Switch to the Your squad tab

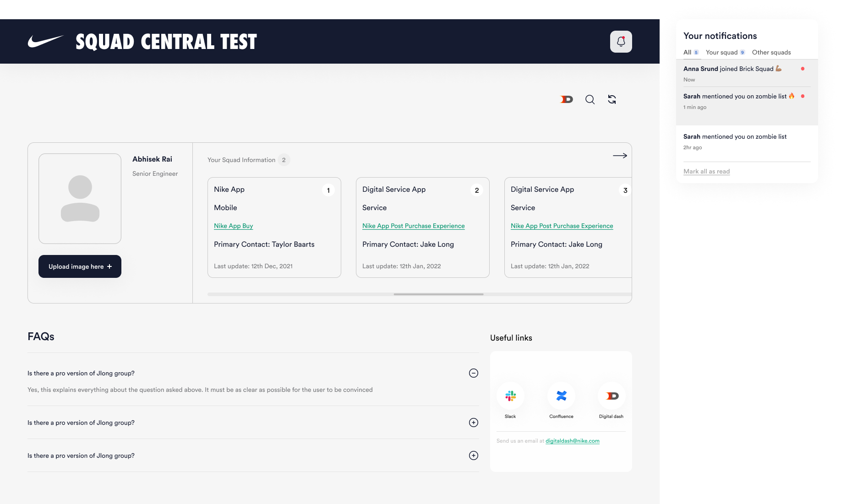(x=726, y=52)
